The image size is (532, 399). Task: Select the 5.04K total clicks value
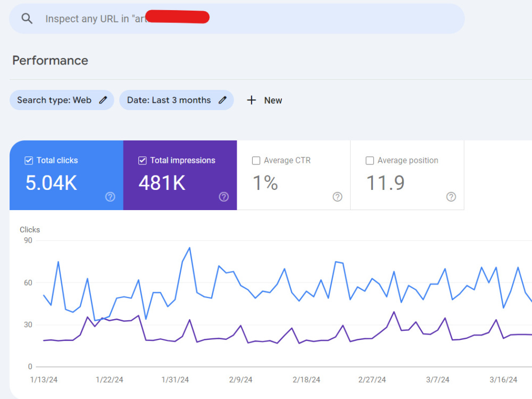click(x=51, y=183)
